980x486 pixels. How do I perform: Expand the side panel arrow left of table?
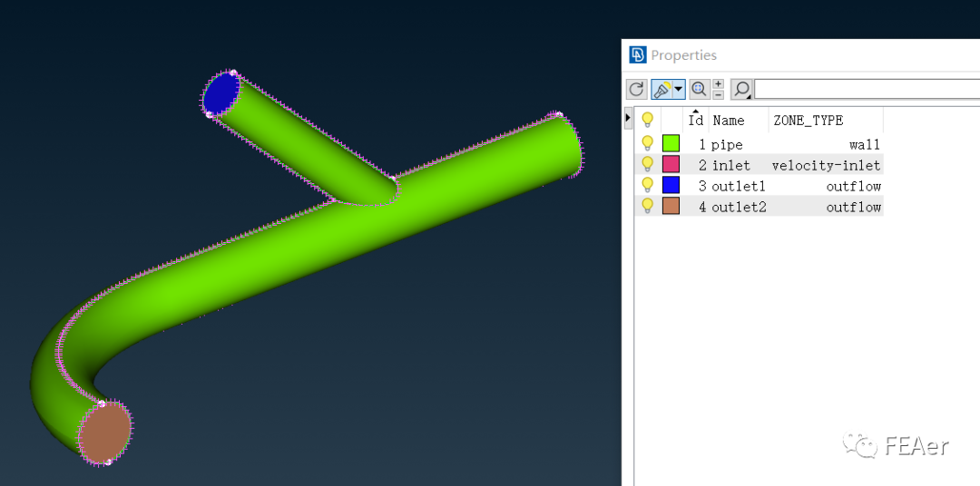point(628,118)
